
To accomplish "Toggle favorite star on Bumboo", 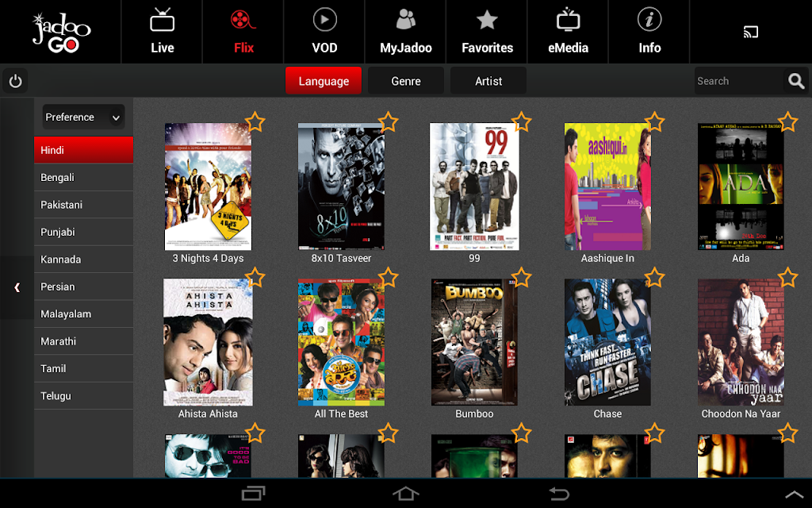I will [x=522, y=278].
